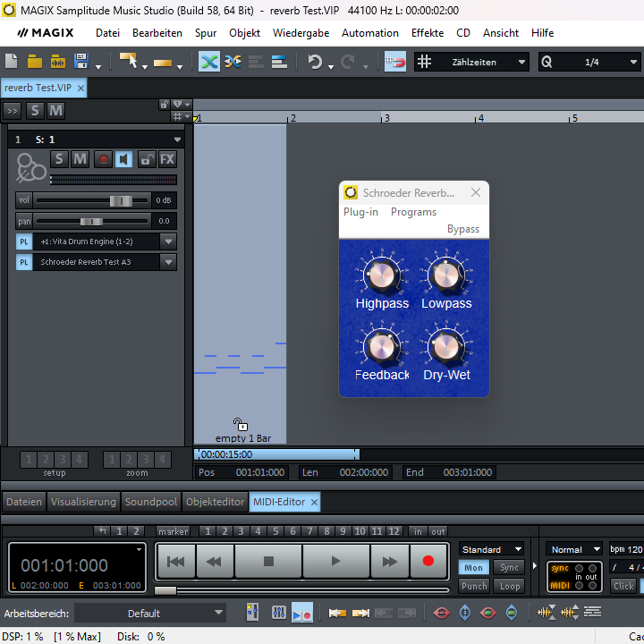644x644 pixels.
Task: Switch to the Soundpool tab
Action: click(151, 502)
